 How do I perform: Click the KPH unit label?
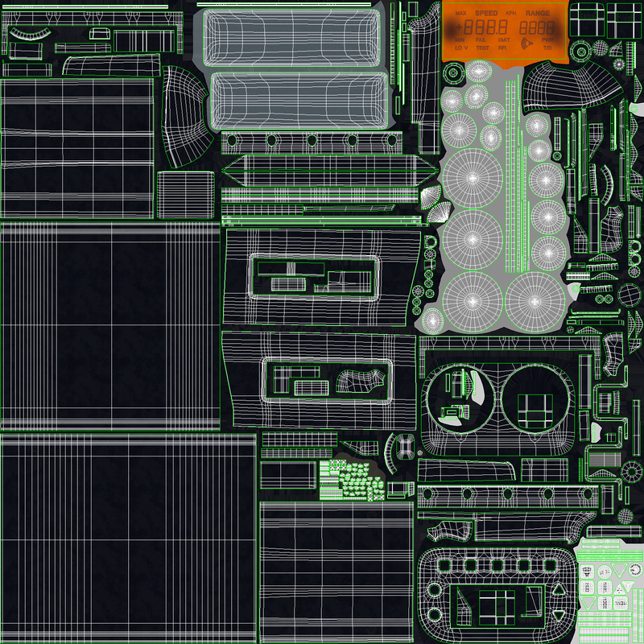point(510,13)
